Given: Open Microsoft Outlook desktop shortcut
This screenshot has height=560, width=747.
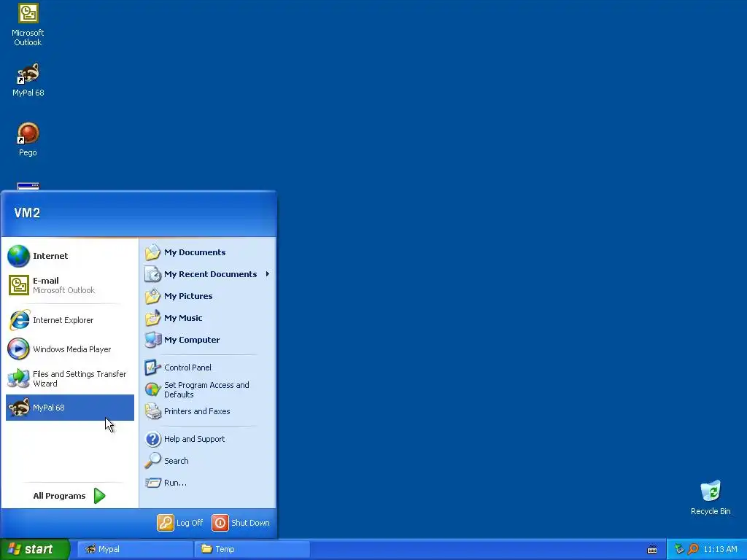Looking at the screenshot, I should (x=28, y=25).
